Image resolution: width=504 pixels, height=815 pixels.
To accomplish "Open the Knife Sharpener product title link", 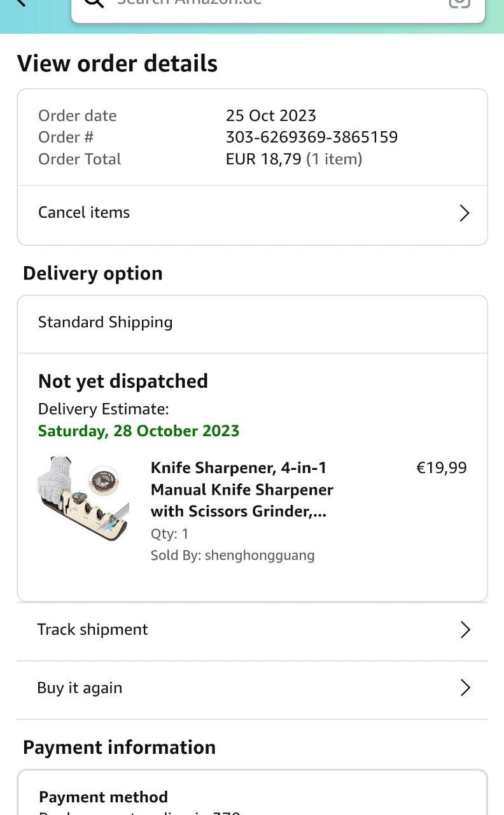I will point(242,490).
